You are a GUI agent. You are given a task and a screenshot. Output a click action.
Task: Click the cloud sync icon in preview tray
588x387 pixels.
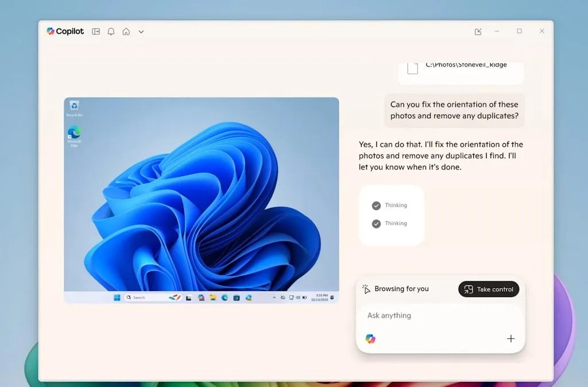pyautogui.click(x=283, y=297)
